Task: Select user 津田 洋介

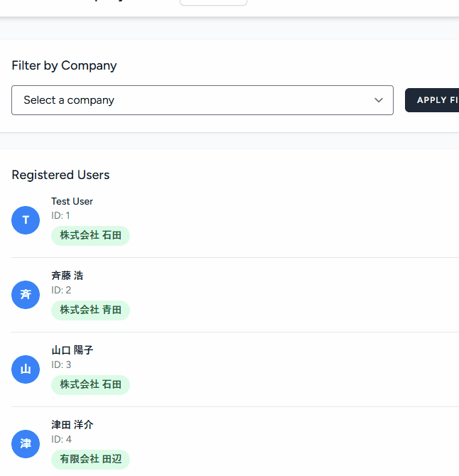Action: click(x=72, y=425)
